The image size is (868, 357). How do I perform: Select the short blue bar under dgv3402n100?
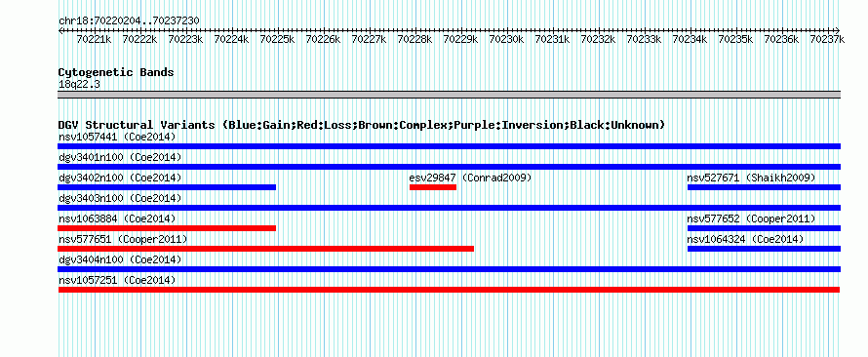167,187
